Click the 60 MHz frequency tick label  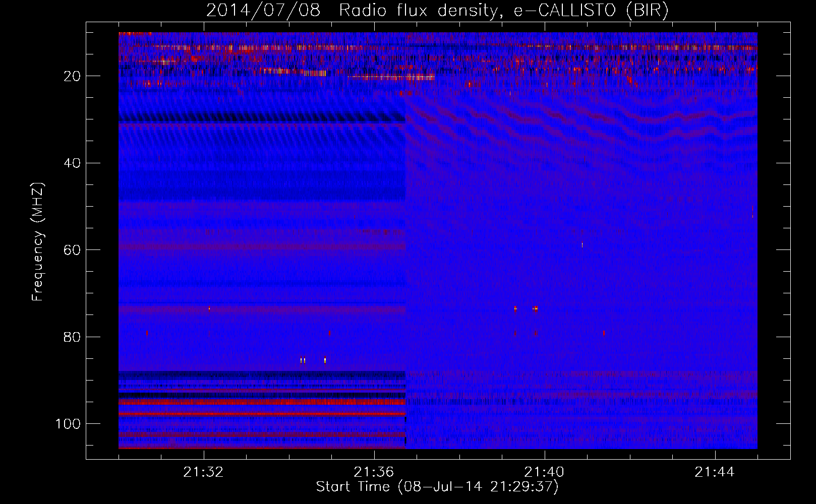pyautogui.click(x=73, y=249)
